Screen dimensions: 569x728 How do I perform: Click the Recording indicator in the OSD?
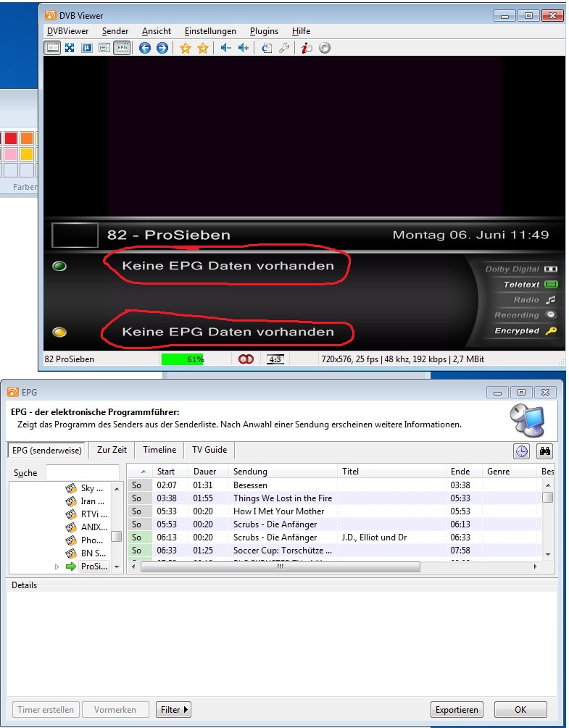(526, 315)
